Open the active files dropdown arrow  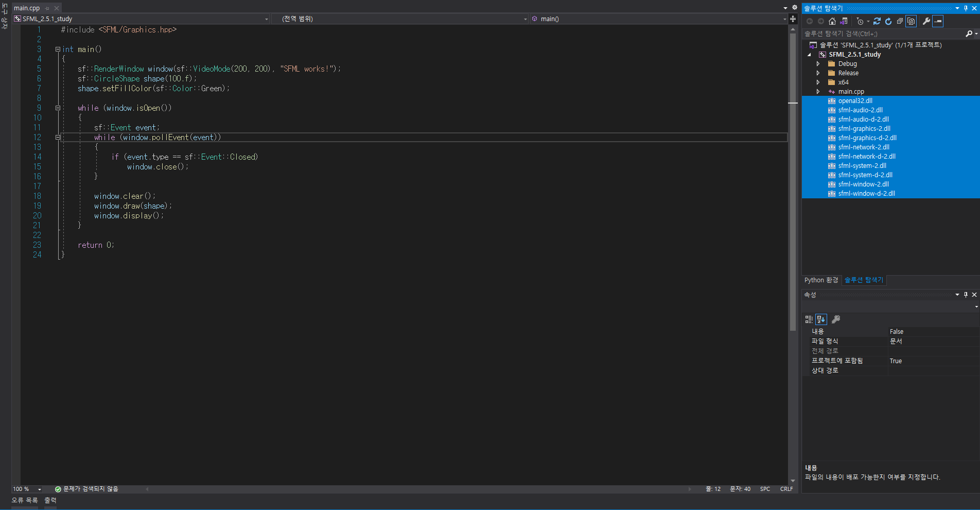[x=785, y=8]
